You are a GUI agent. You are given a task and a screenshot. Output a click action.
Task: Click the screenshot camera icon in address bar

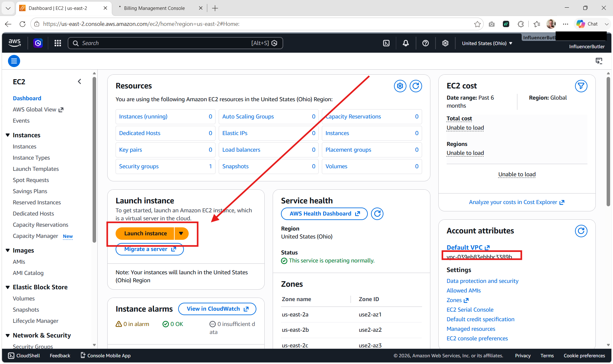pyautogui.click(x=492, y=24)
